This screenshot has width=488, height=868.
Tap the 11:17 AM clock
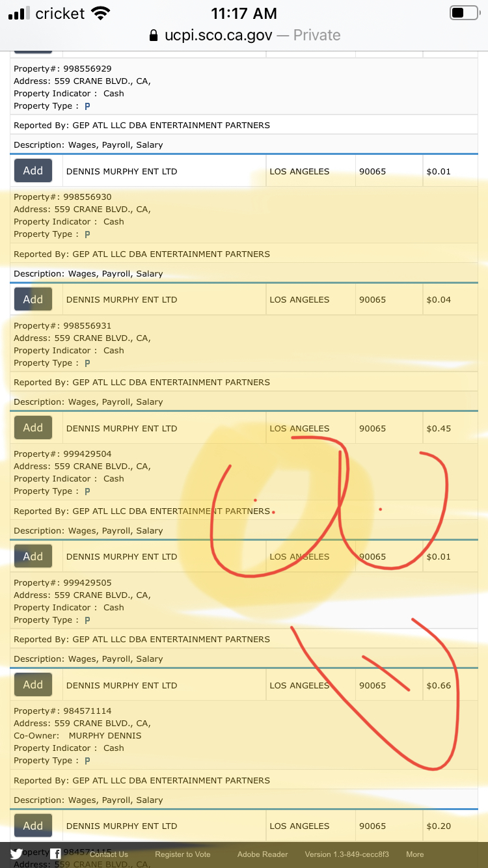pos(244,13)
